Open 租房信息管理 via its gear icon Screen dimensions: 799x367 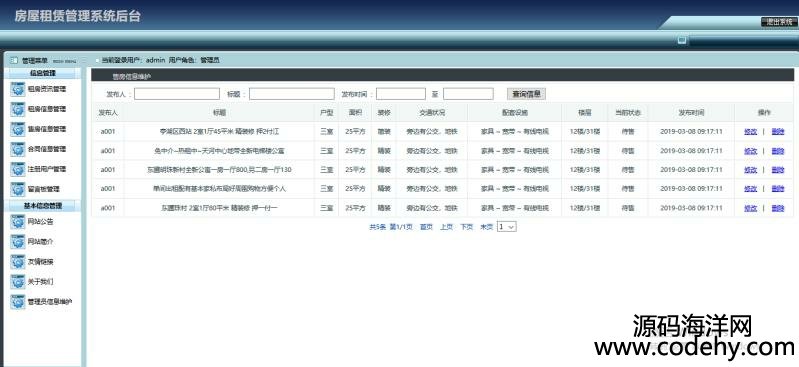tap(18, 109)
